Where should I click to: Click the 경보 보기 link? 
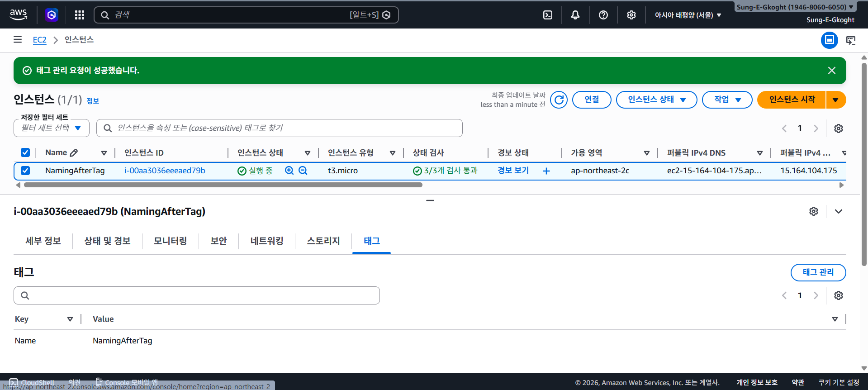513,171
